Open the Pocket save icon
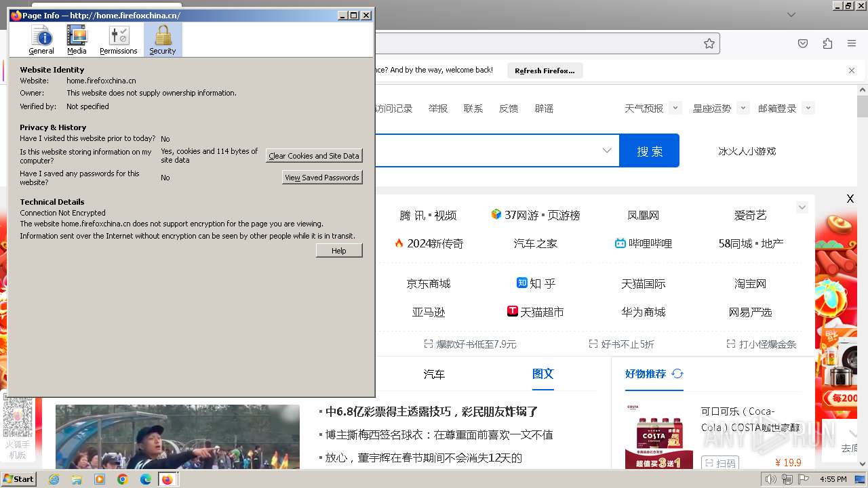Screen dimensions: 868x488 click(x=803, y=43)
